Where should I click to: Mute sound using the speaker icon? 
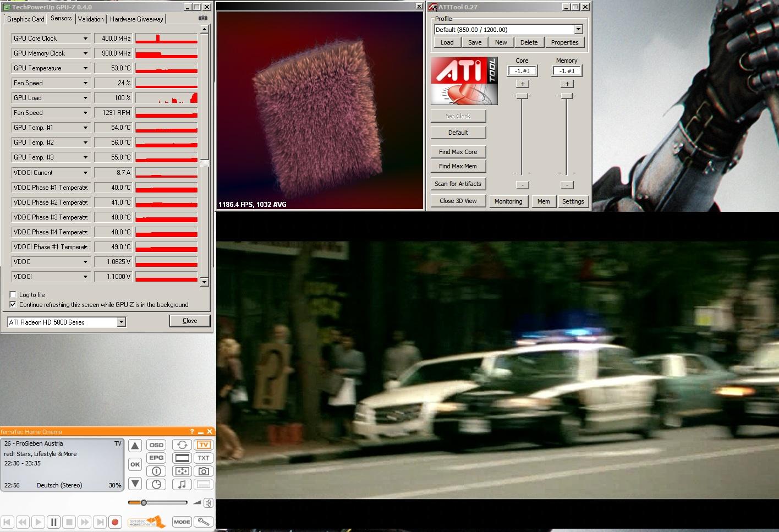point(209,502)
